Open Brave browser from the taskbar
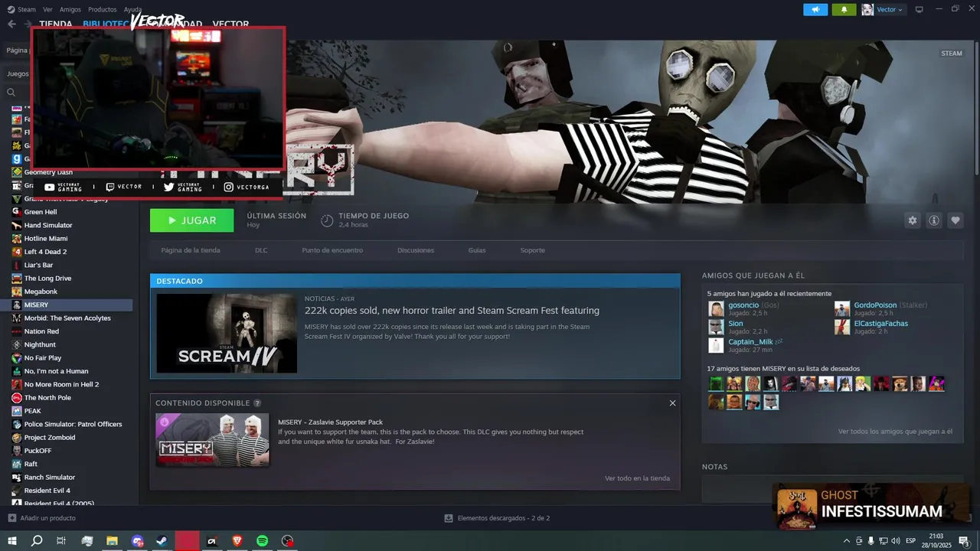The image size is (980, 551). pos(237,541)
